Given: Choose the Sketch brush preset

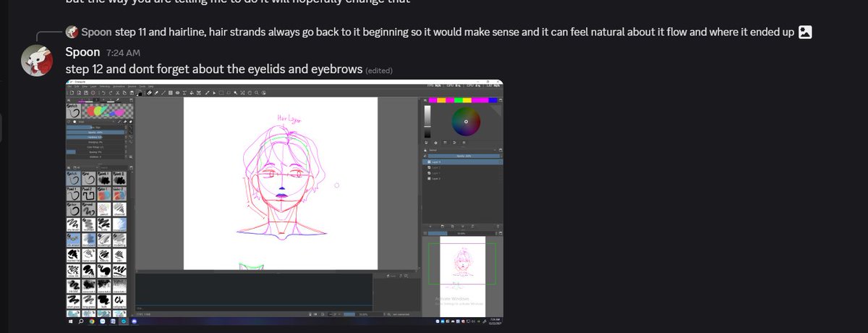Looking at the screenshot, I should tap(73, 178).
